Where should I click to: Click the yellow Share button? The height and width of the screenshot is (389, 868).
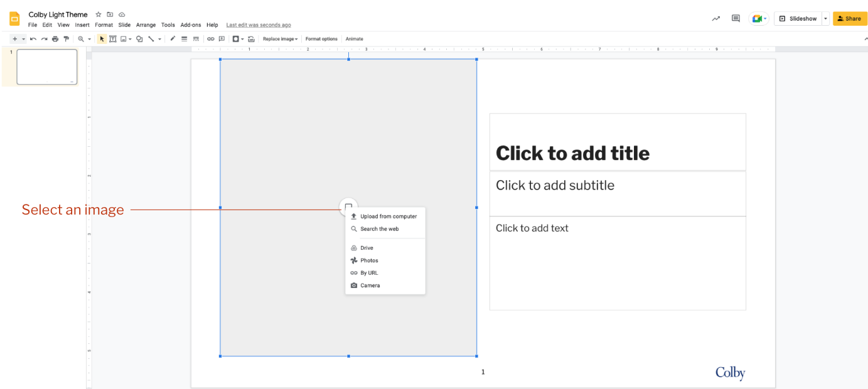[850, 19]
